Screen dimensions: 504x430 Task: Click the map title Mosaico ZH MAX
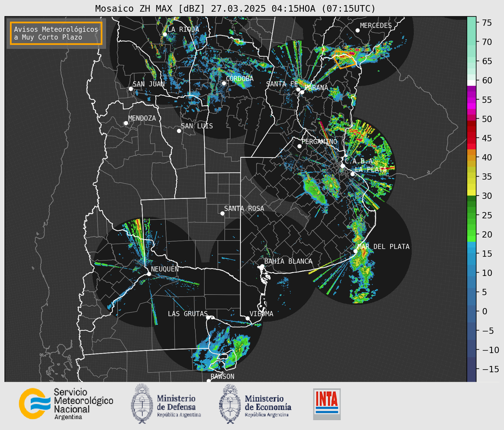[235, 9]
